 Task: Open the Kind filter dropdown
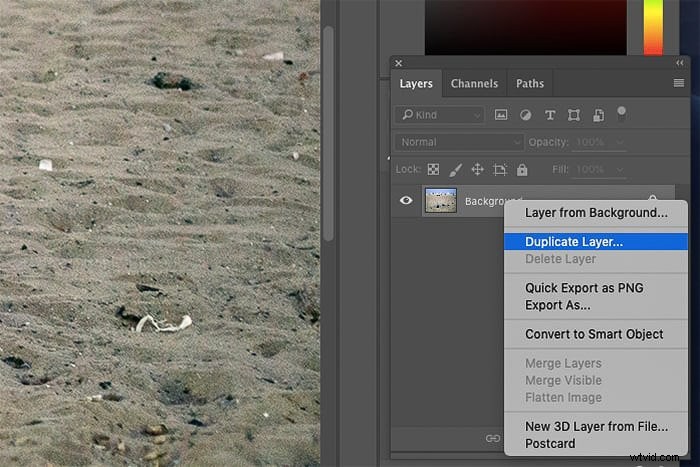pyautogui.click(x=439, y=115)
